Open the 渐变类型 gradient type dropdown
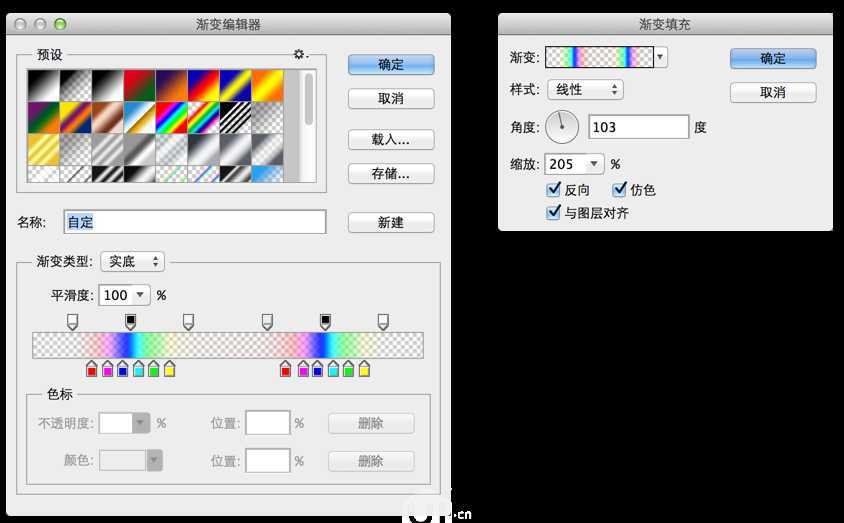Image resolution: width=844 pixels, height=523 pixels. 132,261
